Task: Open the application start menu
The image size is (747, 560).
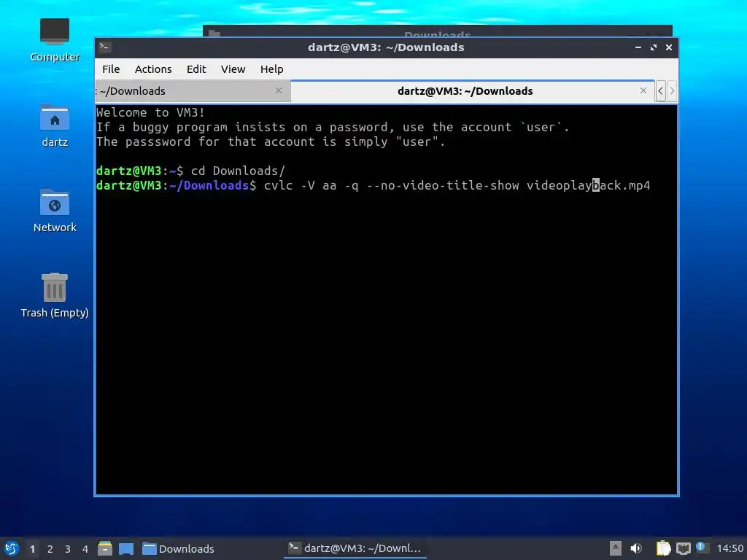Action: (12, 548)
